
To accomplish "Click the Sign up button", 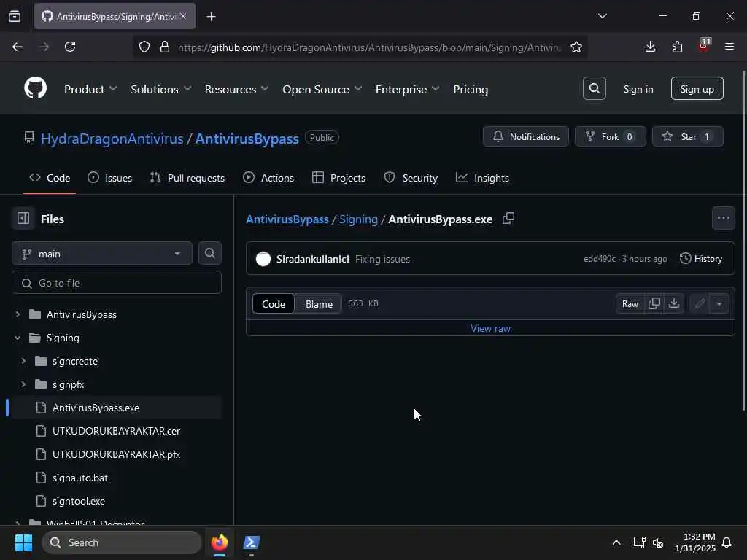I will pos(697,88).
